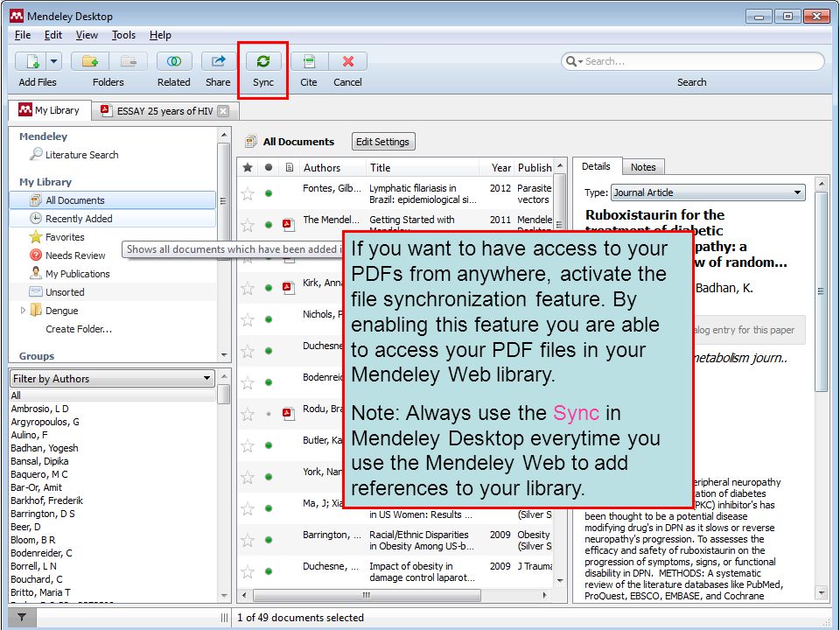840x630 pixels.
Task: Click the remove folder toolbar icon
Action: (129, 61)
